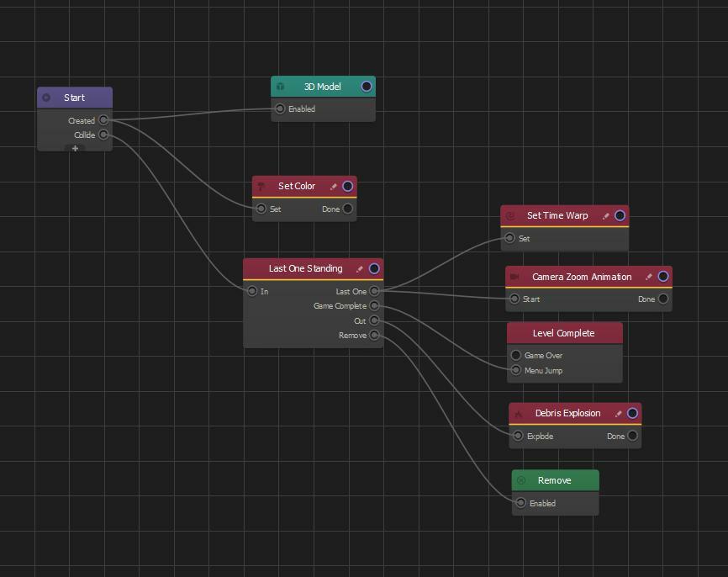Click the edit pencil on Debris Explosion node

pyautogui.click(x=619, y=414)
